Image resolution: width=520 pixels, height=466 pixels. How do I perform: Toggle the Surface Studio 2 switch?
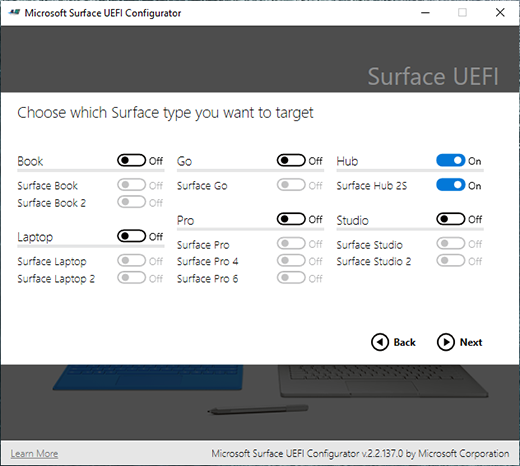(x=451, y=260)
